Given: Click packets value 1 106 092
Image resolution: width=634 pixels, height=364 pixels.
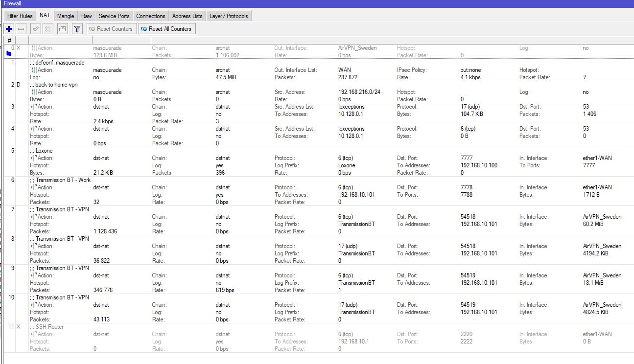Looking at the screenshot, I should (x=228, y=55).
